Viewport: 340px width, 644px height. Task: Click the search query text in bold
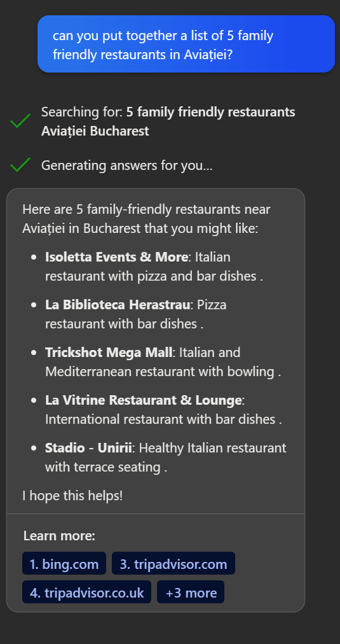168,122
